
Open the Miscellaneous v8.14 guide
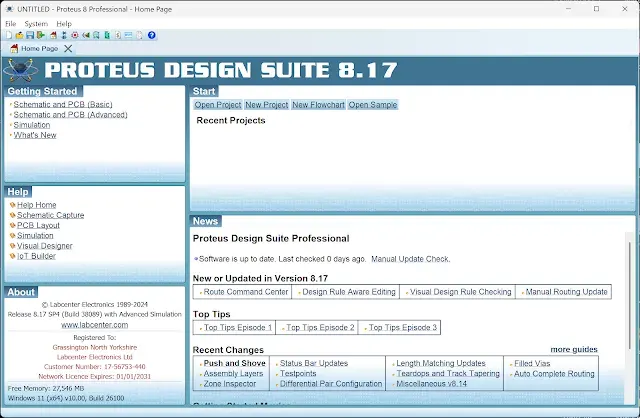point(431,384)
